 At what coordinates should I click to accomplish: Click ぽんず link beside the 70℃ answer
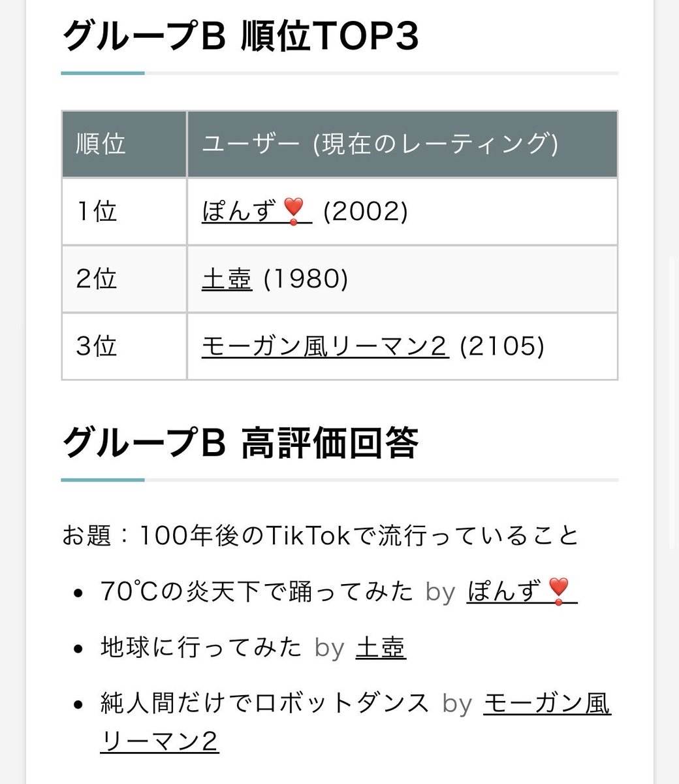(x=522, y=591)
